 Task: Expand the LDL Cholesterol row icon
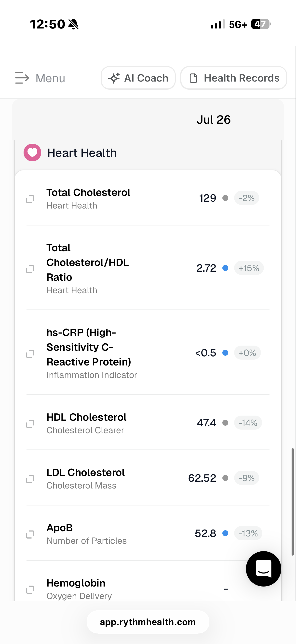30,479
